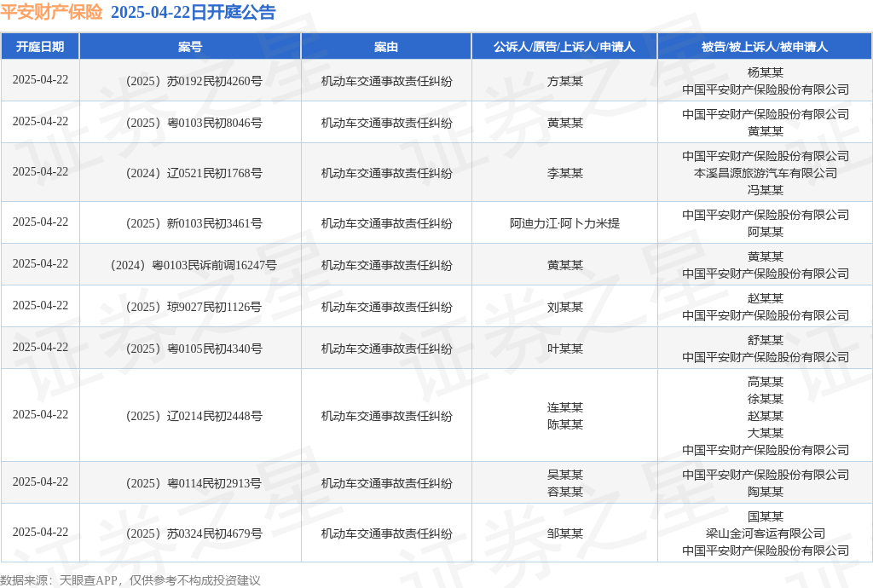The height and width of the screenshot is (588, 873).
Task: Click case number "(2025)粤0114民初2913号"
Action: pyautogui.click(x=194, y=483)
